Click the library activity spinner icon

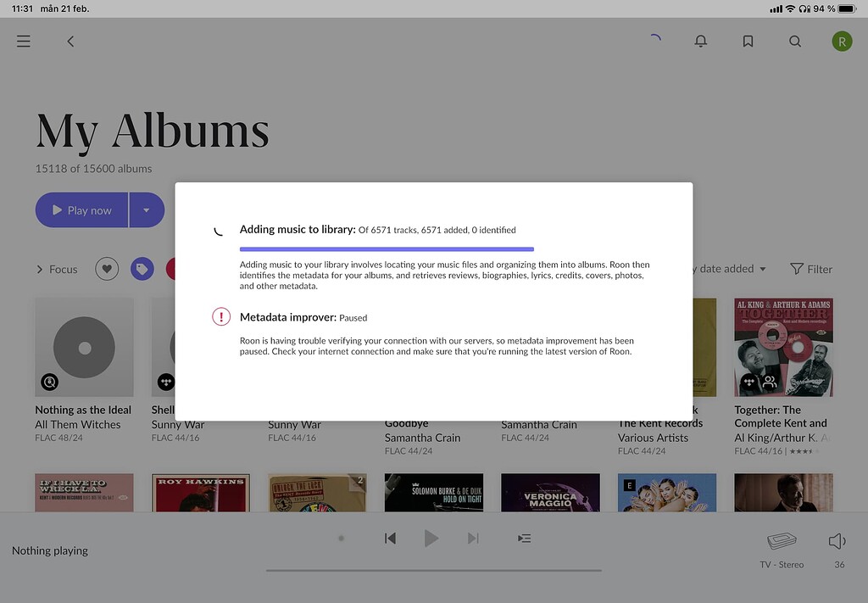click(x=654, y=40)
